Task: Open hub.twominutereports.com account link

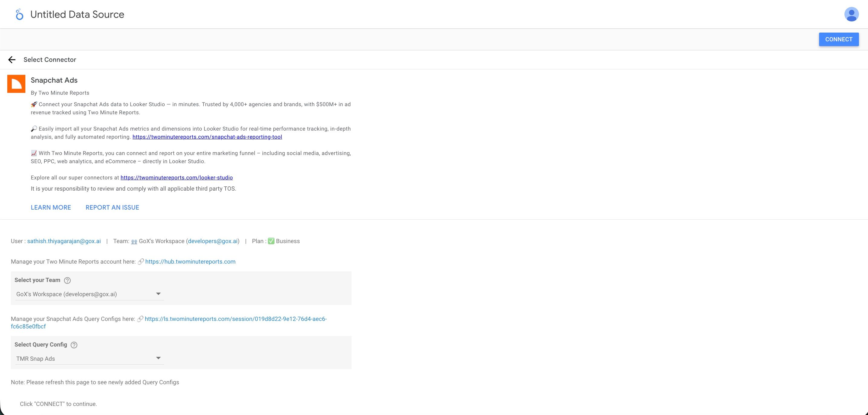Action: 190,261
